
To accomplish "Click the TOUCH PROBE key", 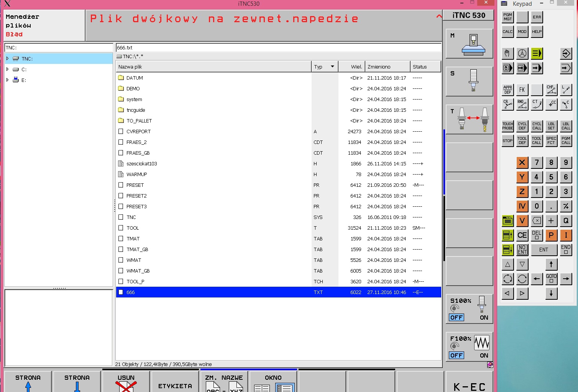I will (507, 126).
